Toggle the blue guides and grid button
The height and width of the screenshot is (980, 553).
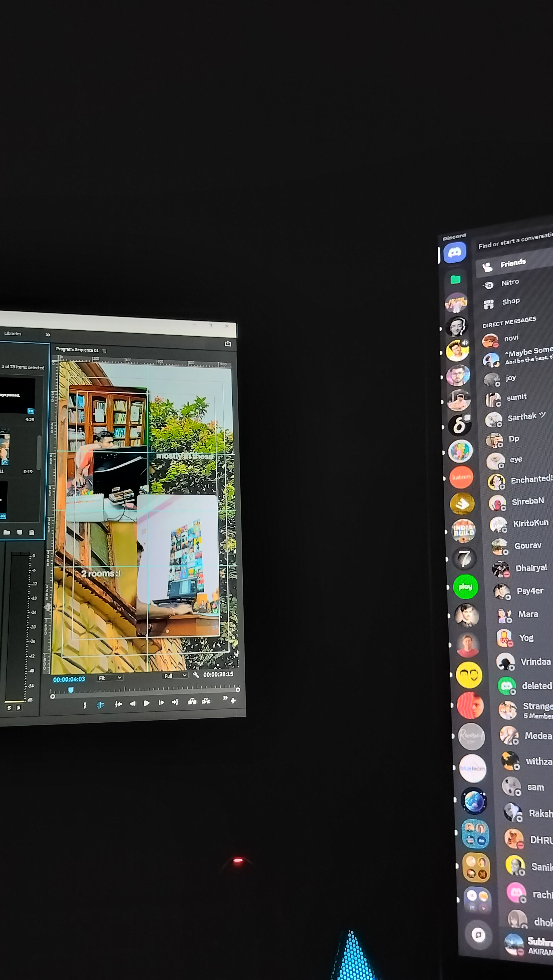click(x=100, y=705)
